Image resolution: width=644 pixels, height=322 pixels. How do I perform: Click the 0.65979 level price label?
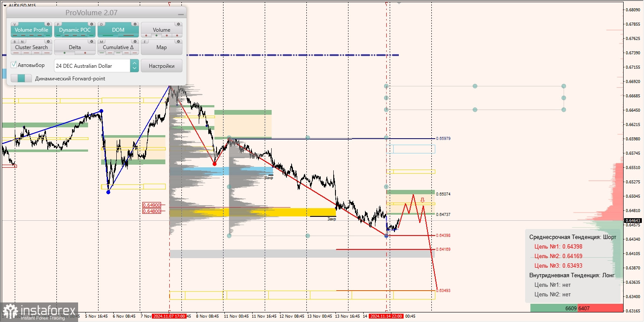point(443,139)
